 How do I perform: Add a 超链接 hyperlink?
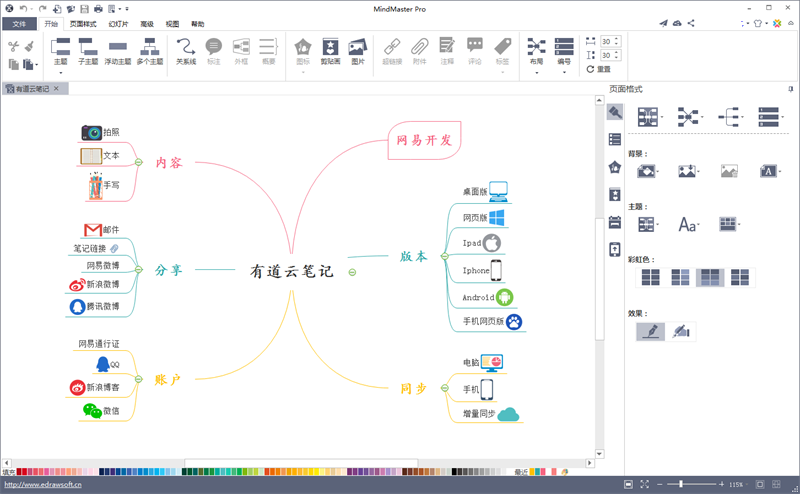point(392,52)
